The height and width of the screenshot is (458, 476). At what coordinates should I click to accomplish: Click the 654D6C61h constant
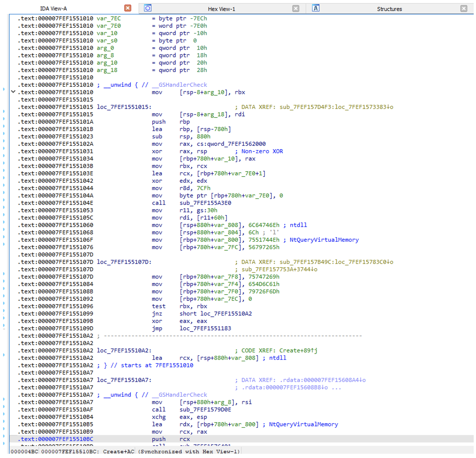(264, 284)
